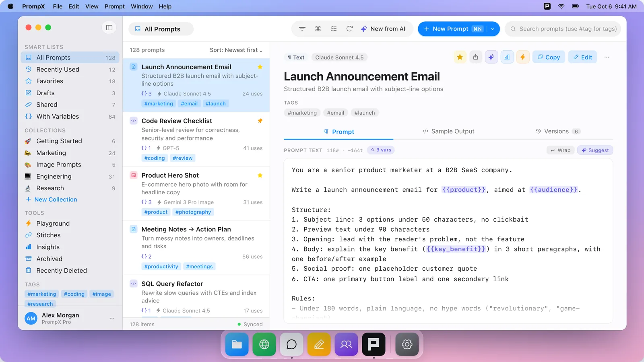Click the sparkle AI icon in detail header
644x362 pixels.
point(491,57)
